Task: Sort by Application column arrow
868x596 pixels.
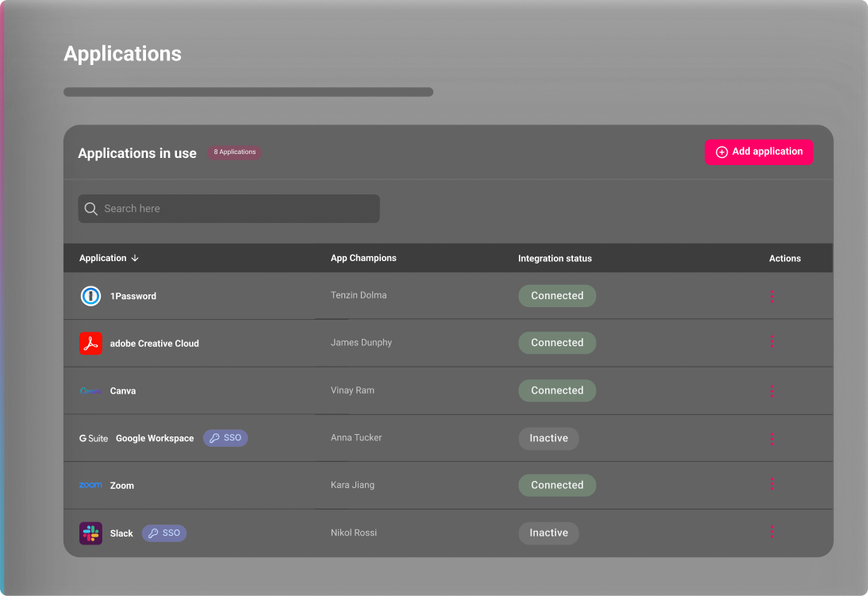Action: click(x=135, y=258)
